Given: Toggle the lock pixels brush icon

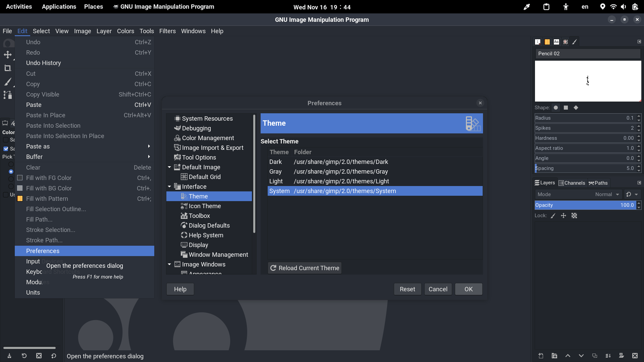Looking at the screenshot, I should tap(553, 216).
